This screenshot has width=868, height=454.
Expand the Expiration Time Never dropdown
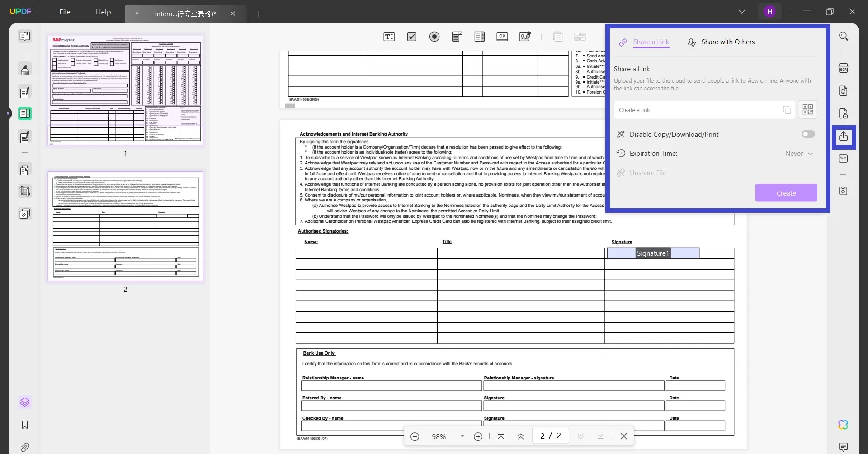(x=799, y=154)
